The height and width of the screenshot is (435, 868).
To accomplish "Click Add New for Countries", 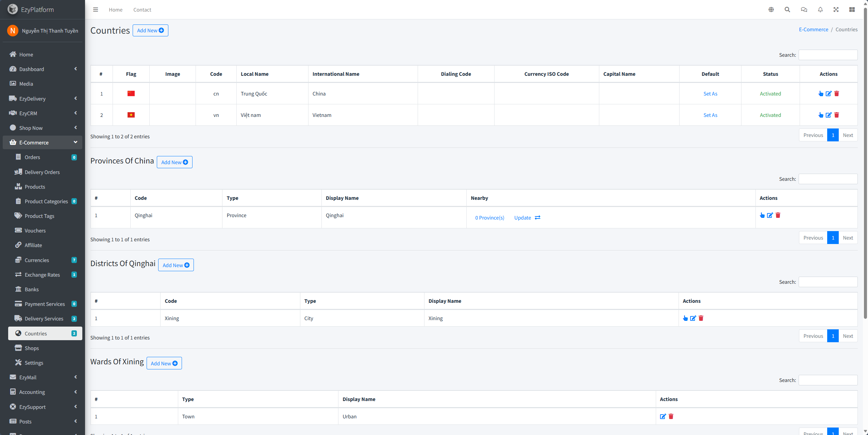I will tap(150, 30).
